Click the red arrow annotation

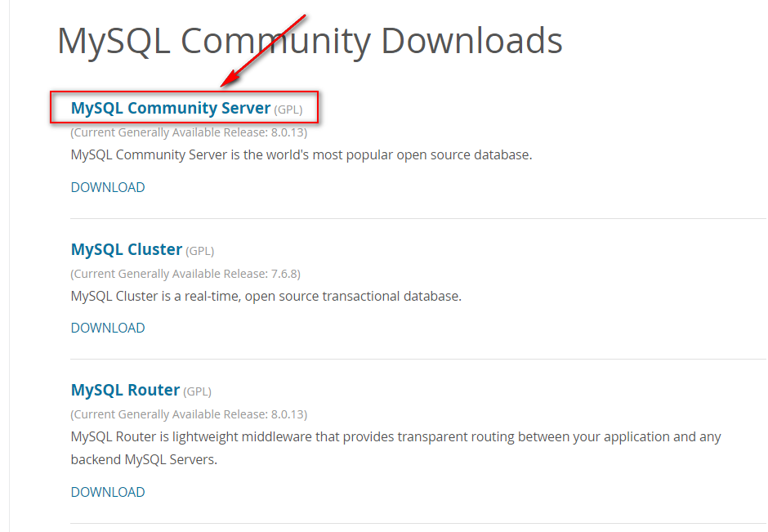point(263,49)
